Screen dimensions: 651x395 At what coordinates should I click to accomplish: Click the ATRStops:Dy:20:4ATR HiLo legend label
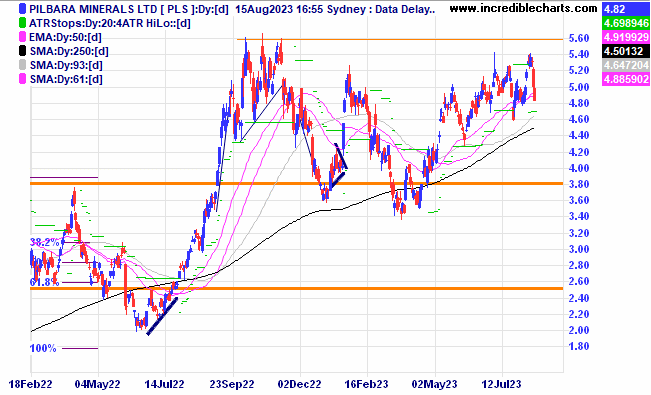(110, 23)
